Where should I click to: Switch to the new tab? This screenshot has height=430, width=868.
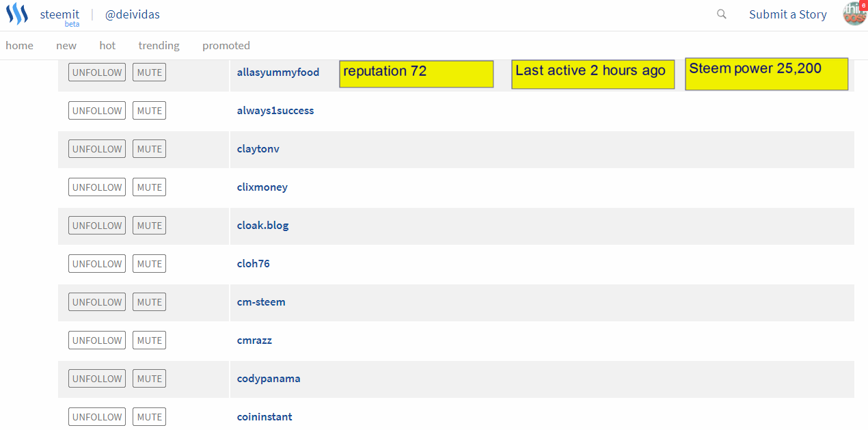click(66, 45)
